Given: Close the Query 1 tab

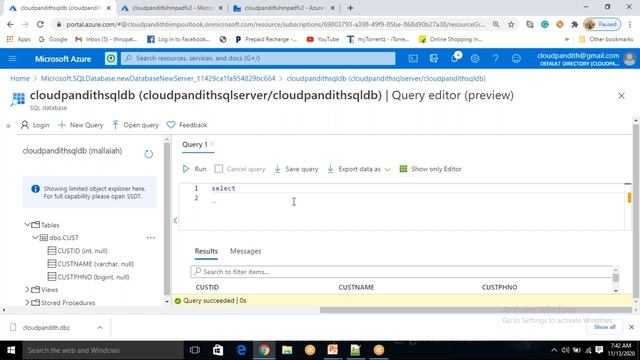Looking at the screenshot, I should [212, 144].
